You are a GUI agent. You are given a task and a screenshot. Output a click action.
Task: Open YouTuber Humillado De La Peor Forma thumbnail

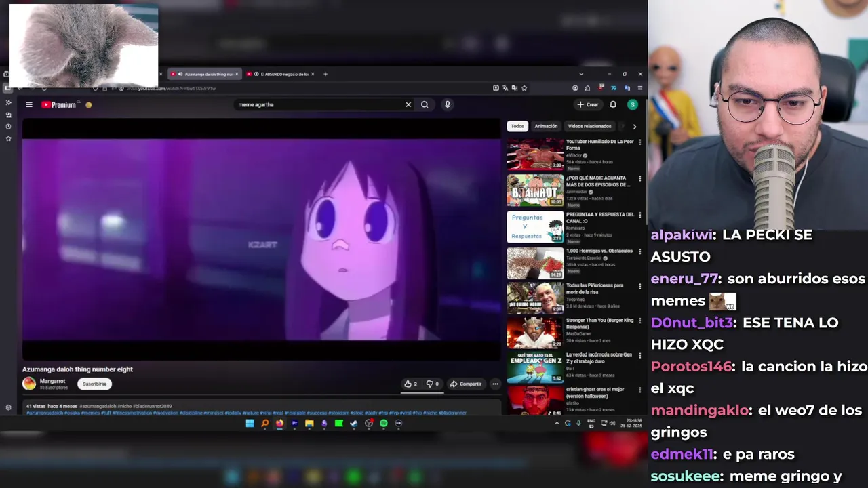tap(535, 154)
